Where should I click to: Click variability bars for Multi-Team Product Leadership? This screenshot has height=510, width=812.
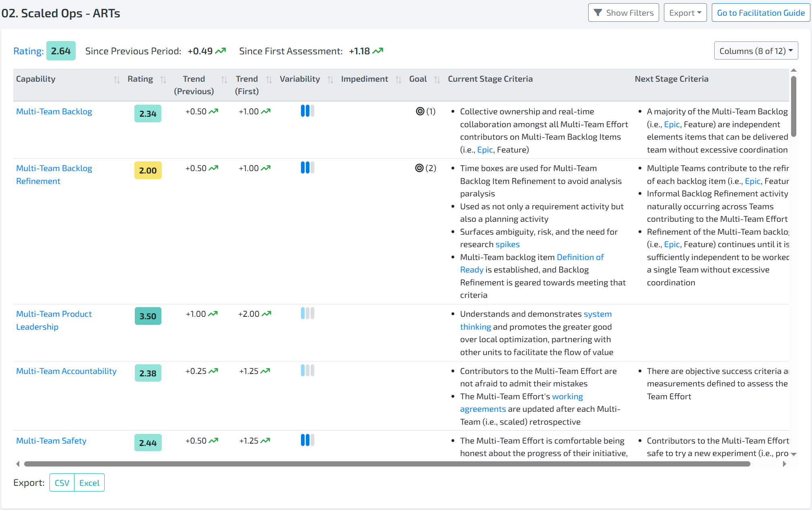[x=307, y=314]
